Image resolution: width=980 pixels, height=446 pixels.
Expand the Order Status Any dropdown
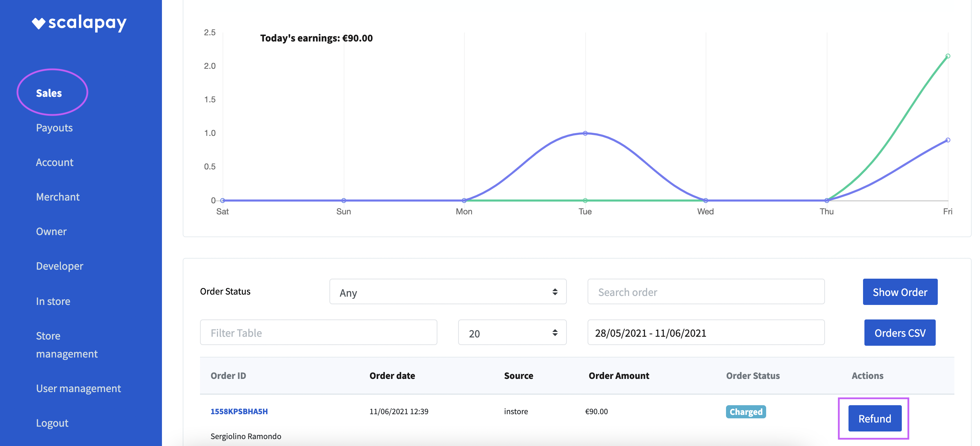click(447, 292)
